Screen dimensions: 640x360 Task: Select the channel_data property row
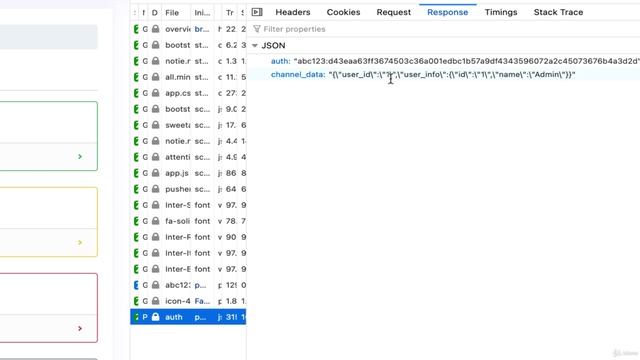[x=444, y=74]
